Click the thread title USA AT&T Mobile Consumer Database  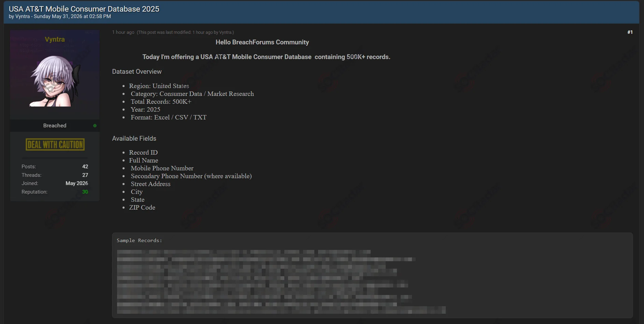click(x=84, y=9)
